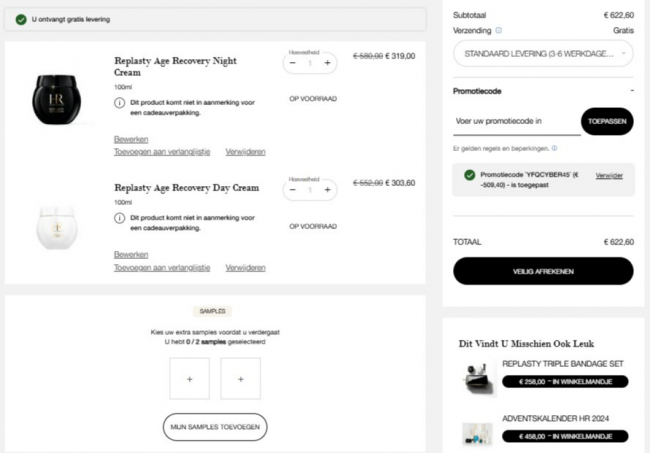The width and height of the screenshot is (650, 453).
Task: Click Night Cream gift wrap info icon
Action: click(x=119, y=103)
